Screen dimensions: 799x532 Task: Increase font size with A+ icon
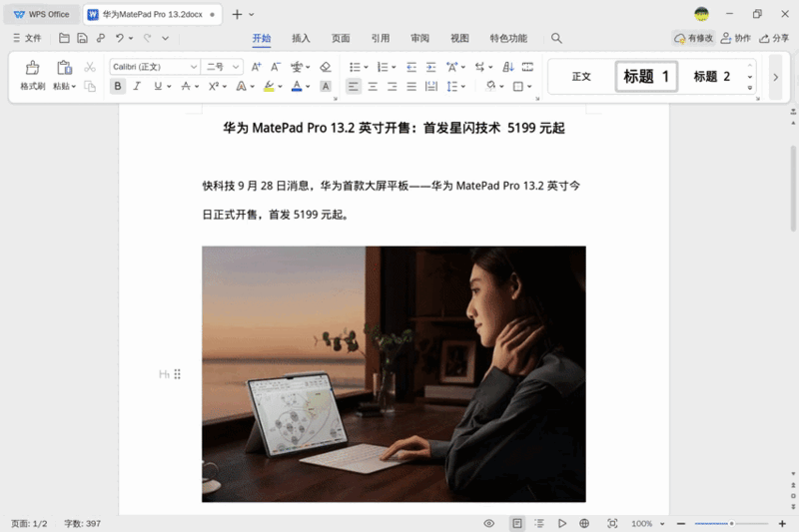click(256, 67)
